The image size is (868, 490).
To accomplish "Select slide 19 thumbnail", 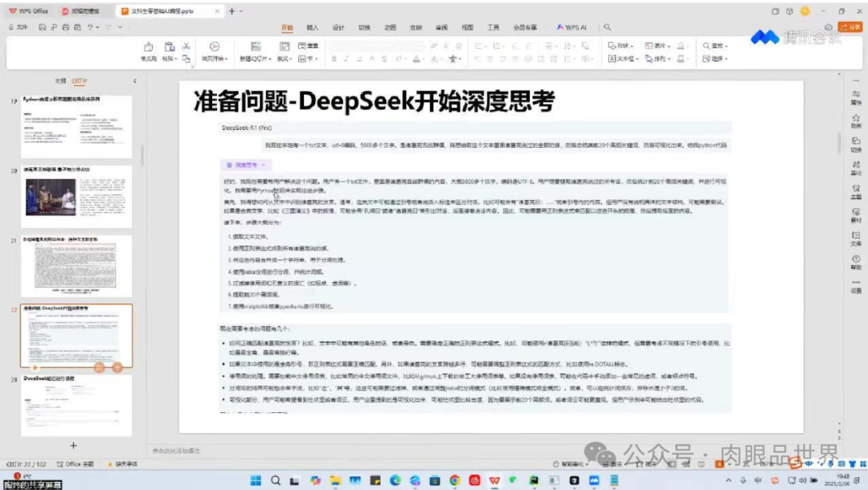I will pyautogui.click(x=76, y=127).
